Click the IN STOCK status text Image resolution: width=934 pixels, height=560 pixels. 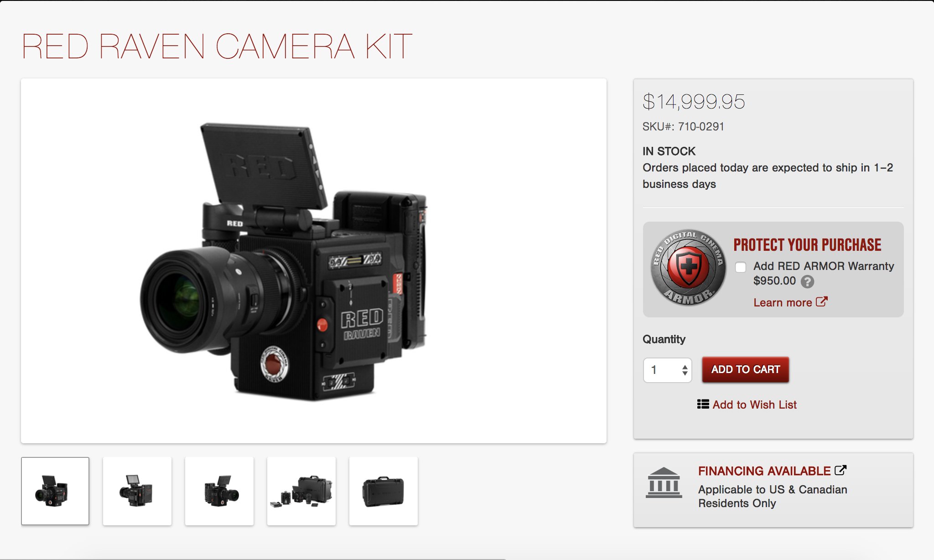(x=669, y=151)
